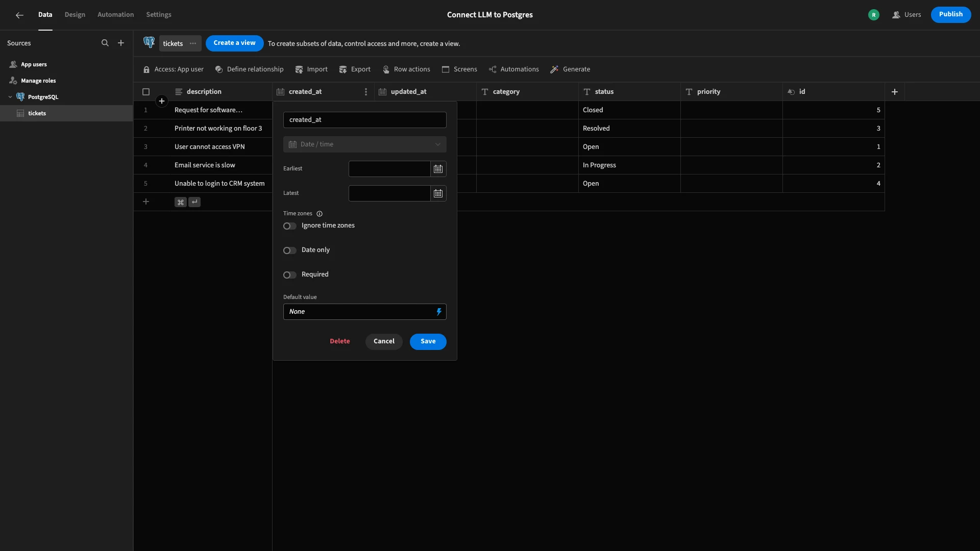Go back using the arrow icon
Image resolution: width=980 pixels, height=551 pixels.
pyautogui.click(x=19, y=15)
